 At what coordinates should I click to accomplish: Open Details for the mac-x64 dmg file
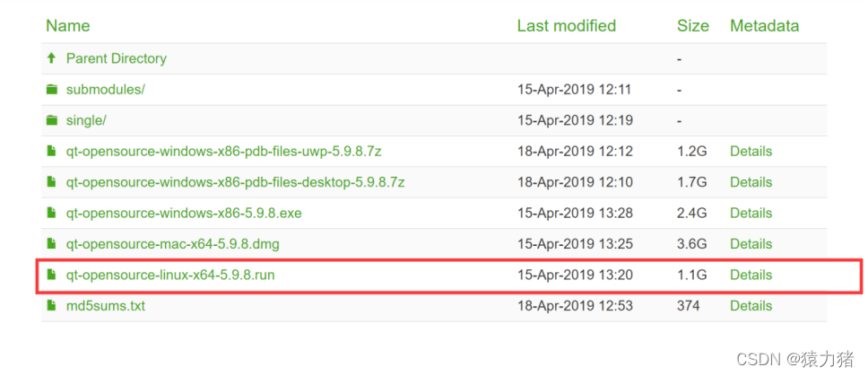pos(751,244)
